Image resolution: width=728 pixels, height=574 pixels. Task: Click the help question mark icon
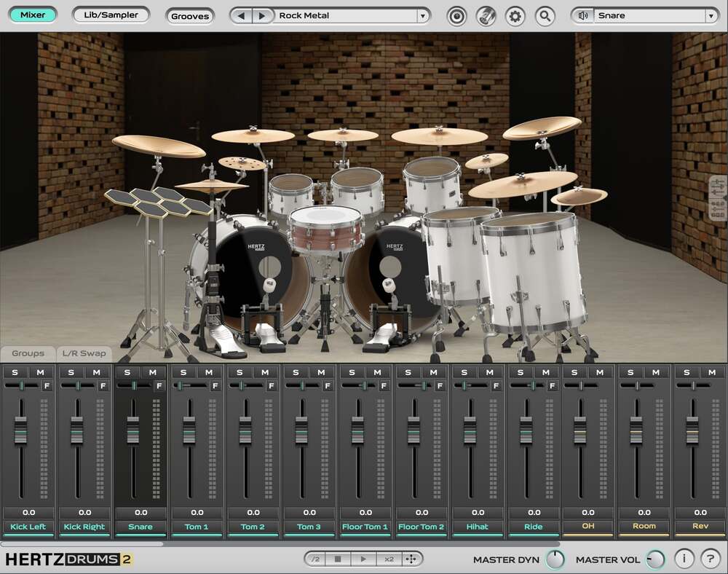point(711,558)
